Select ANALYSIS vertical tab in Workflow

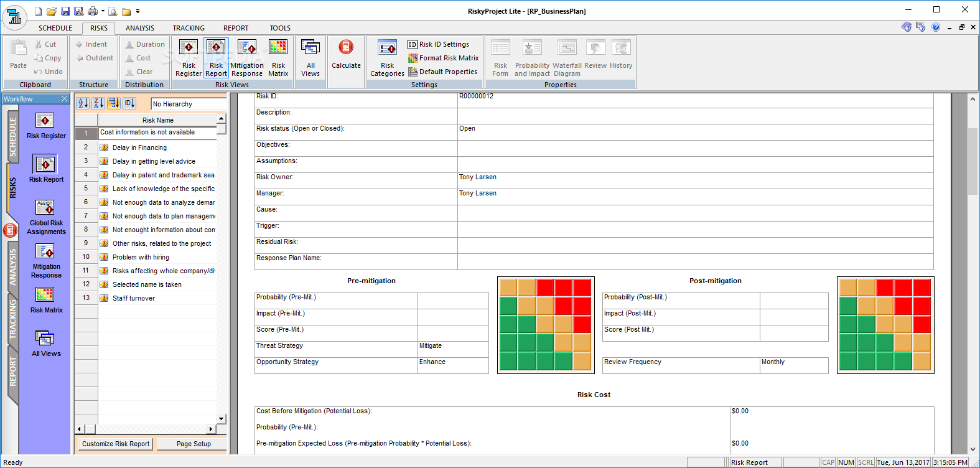pyautogui.click(x=12, y=267)
